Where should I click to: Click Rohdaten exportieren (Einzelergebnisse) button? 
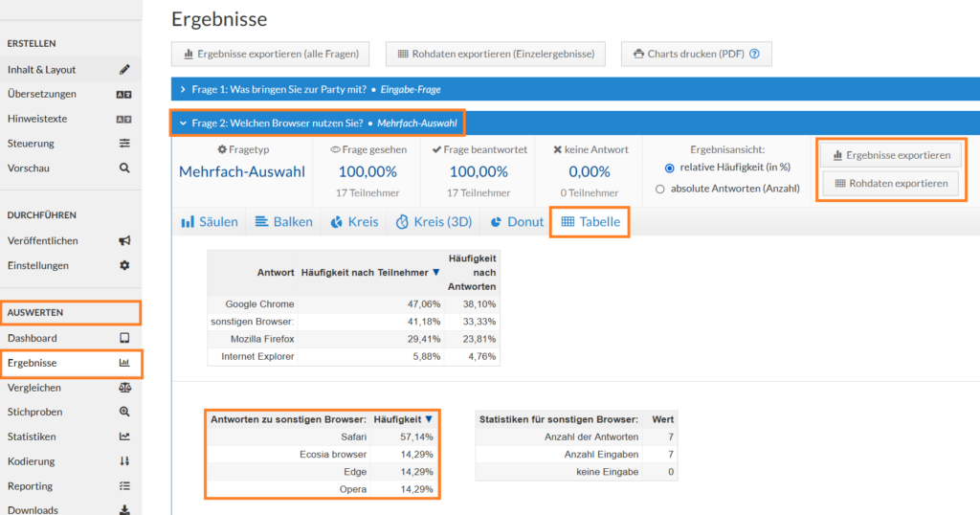click(x=496, y=54)
